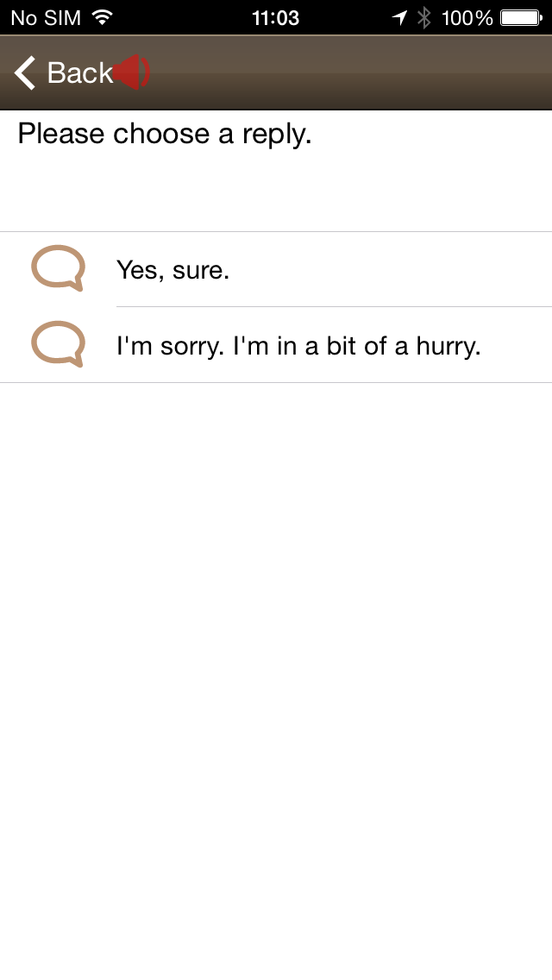This screenshot has width=552, height=980.
Task: Tap the Bluetooth status bar icon
Action: click(424, 17)
